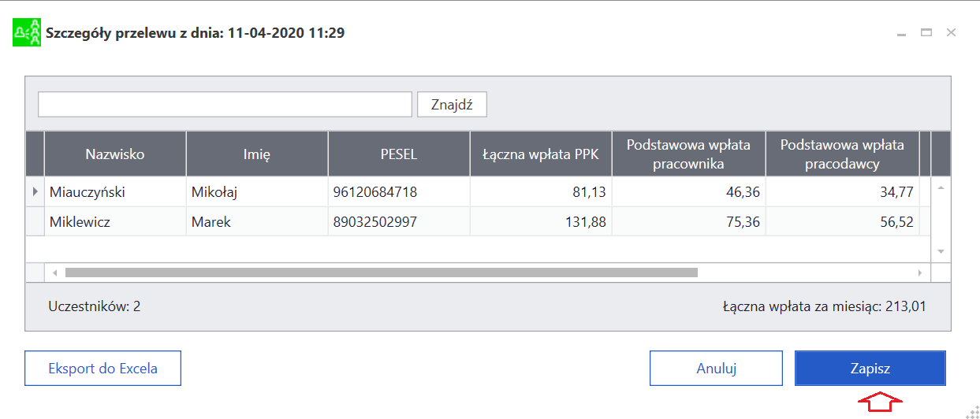This screenshot has width=980, height=419.
Task: Click the horizontal scrollbar thumb
Action: pyautogui.click(x=382, y=273)
